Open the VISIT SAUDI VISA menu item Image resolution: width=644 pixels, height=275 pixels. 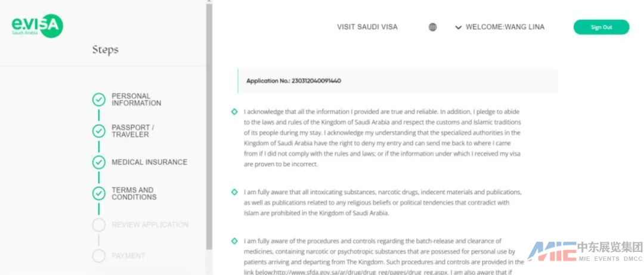[x=367, y=27]
